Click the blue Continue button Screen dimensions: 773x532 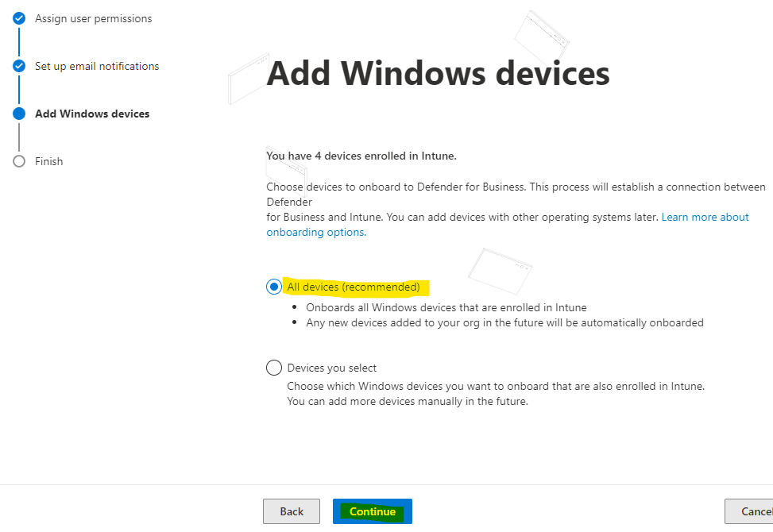click(373, 511)
